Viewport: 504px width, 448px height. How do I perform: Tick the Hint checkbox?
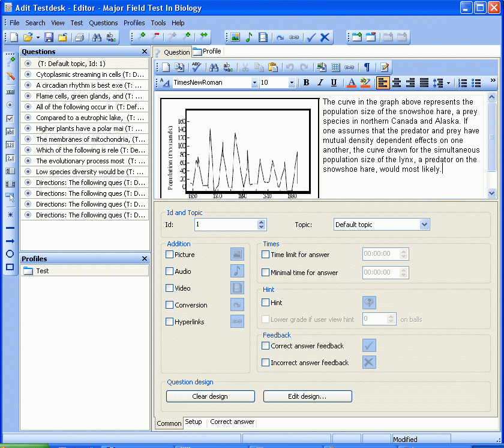coord(265,303)
